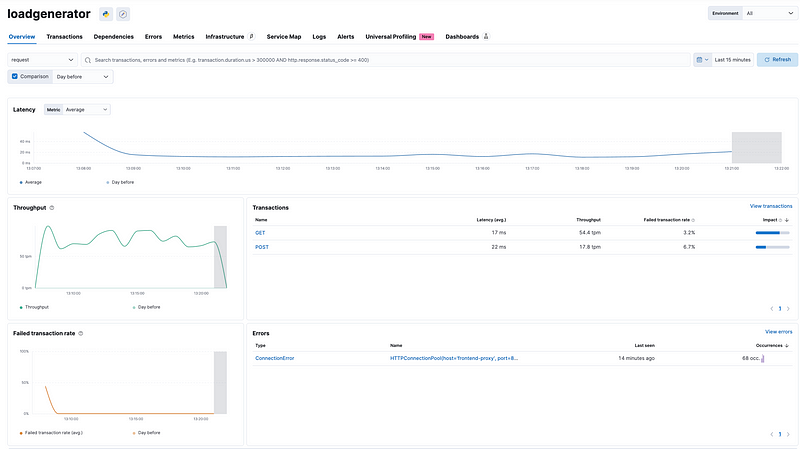This screenshot has width=800, height=449.
Task: Go to next page in Transactions table
Action: (x=788, y=309)
